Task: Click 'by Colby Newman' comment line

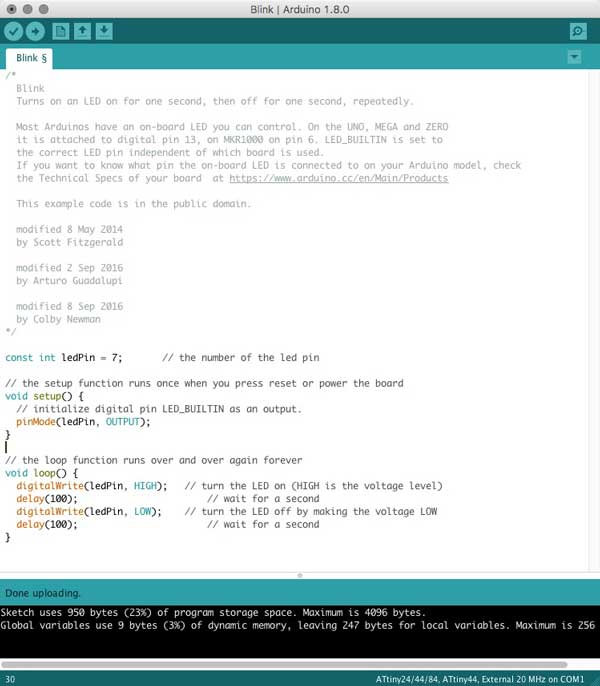Action: point(58,319)
